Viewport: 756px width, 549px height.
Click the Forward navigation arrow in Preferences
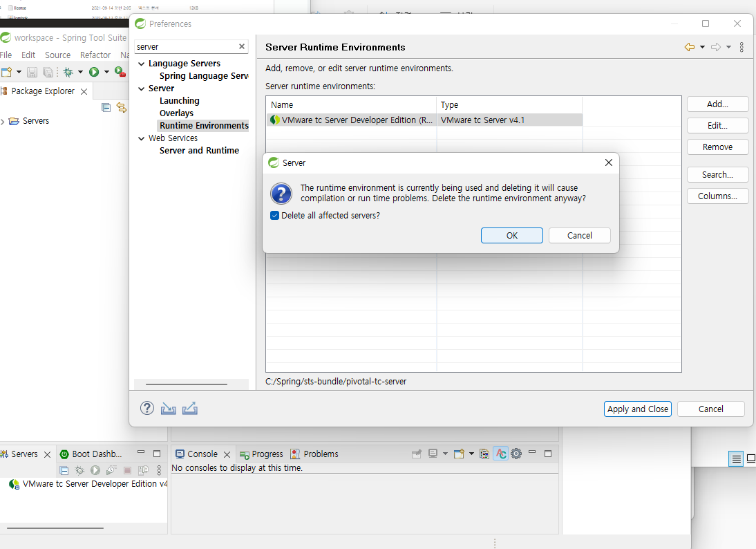[716, 47]
